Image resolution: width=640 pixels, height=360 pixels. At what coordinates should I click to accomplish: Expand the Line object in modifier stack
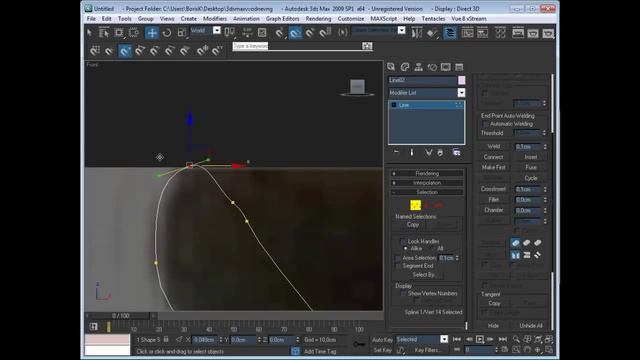click(394, 105)
